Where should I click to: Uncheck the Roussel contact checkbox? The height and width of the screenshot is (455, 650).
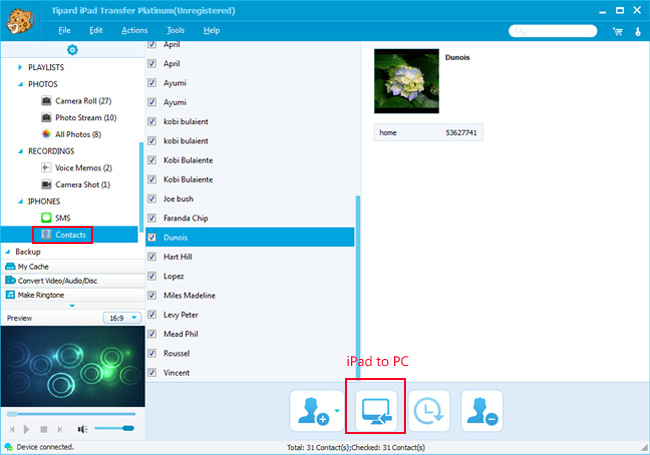152,353
